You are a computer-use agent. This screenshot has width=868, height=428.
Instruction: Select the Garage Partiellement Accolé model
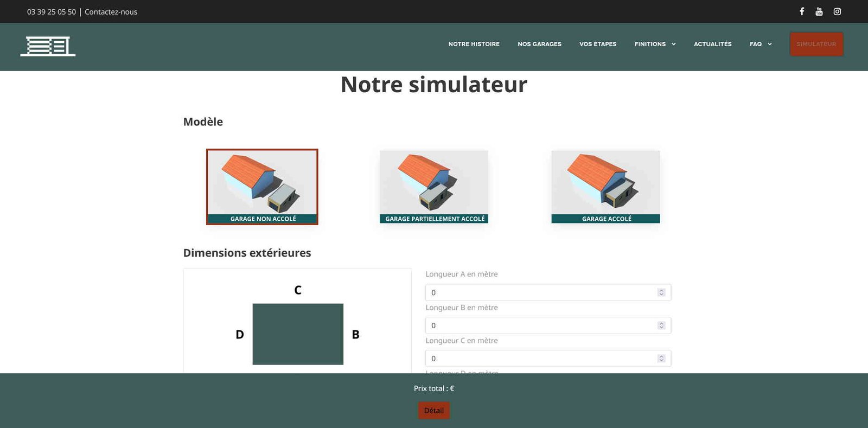pos(434,187)
